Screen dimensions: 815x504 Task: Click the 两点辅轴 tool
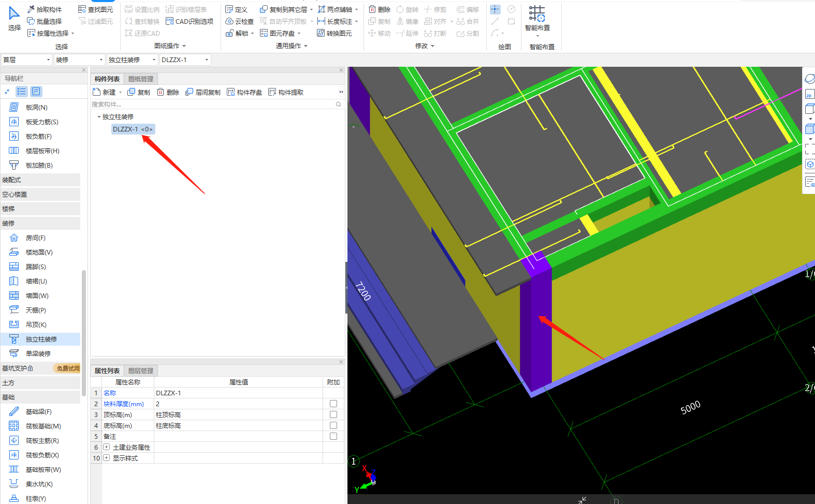(x=338, y=9)
